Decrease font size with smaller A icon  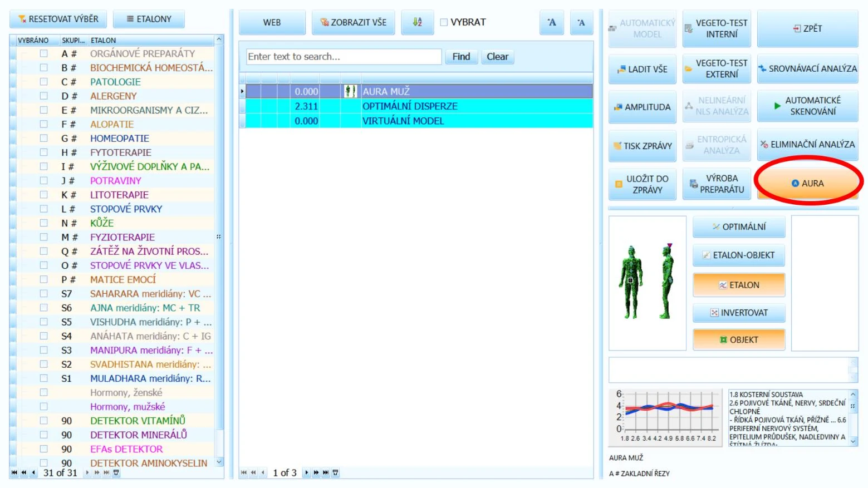click(x=581, y=22)
